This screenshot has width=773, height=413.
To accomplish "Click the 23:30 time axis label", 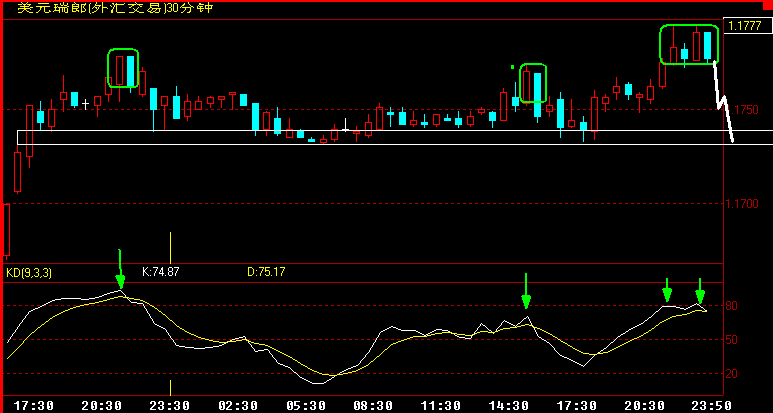I will [x=170, y=406].
